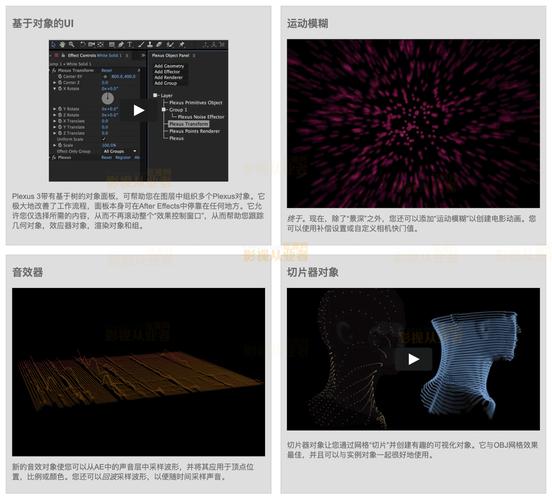
Task: Click Add Renderer in the object panel
Action: coord(168,77)
